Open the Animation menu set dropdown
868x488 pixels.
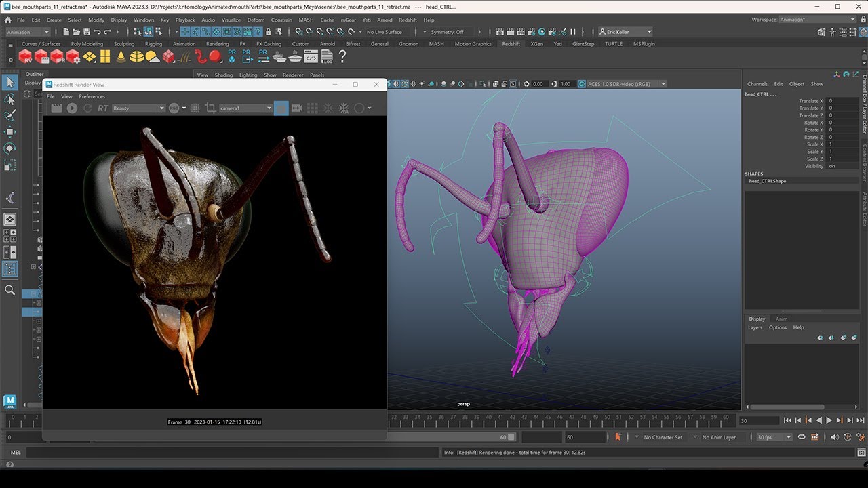click(28, 32)
